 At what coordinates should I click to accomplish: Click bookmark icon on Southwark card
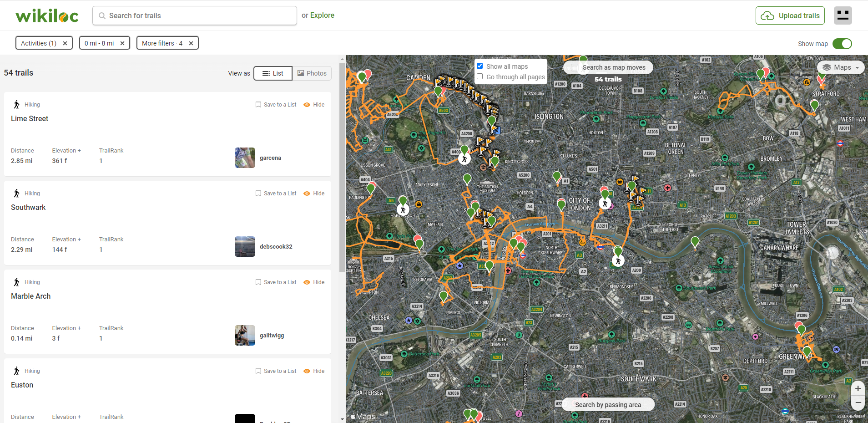258,194
